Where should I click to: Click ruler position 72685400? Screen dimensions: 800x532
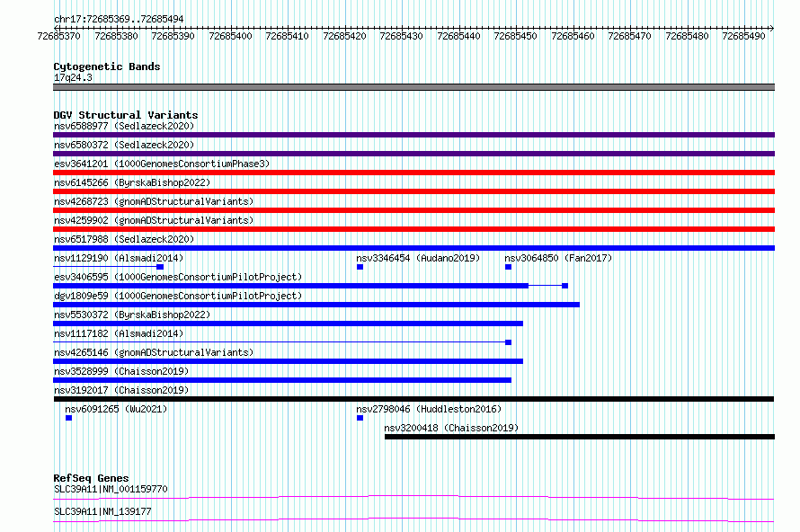click(x=231, y=36)
